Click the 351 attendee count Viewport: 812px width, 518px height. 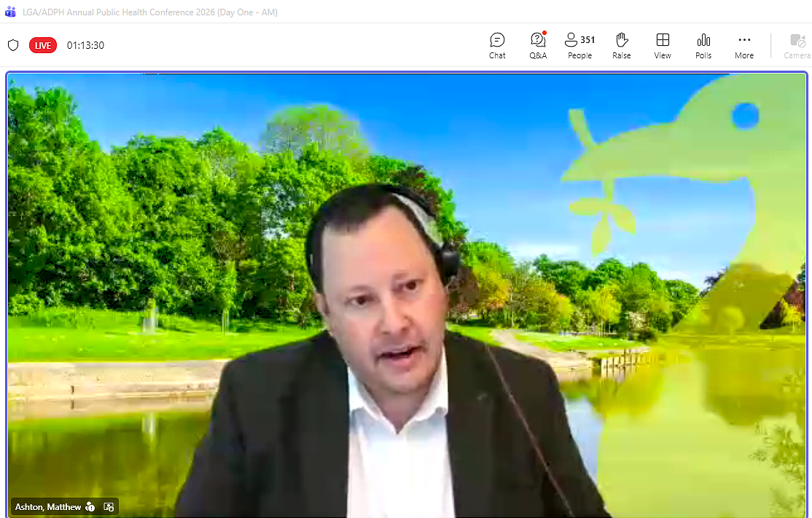click(x=587, y=40)
